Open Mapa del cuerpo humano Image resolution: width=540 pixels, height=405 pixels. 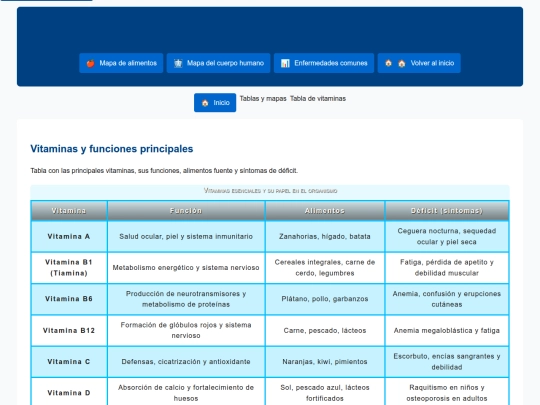(x=218, y=63)
